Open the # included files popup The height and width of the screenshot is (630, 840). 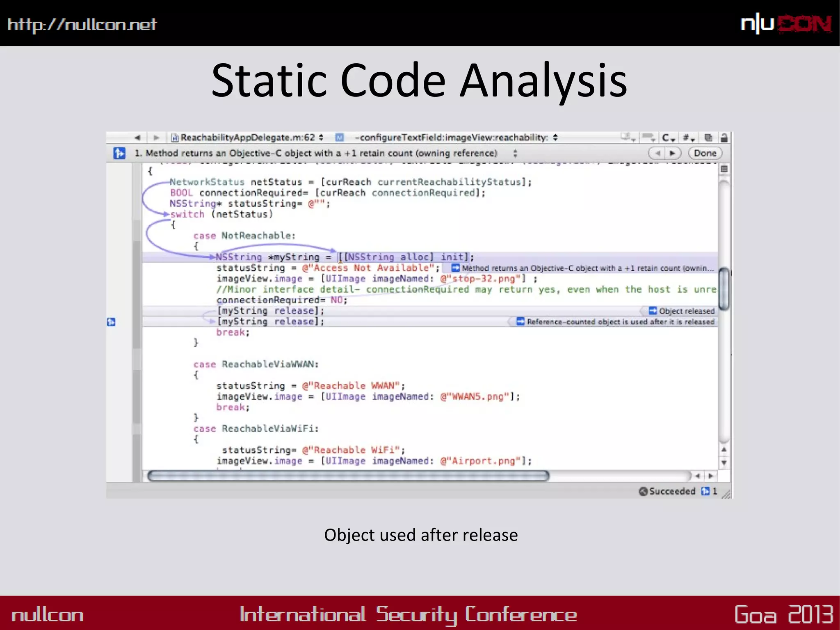pyautogui.click(x=689, y=138)
